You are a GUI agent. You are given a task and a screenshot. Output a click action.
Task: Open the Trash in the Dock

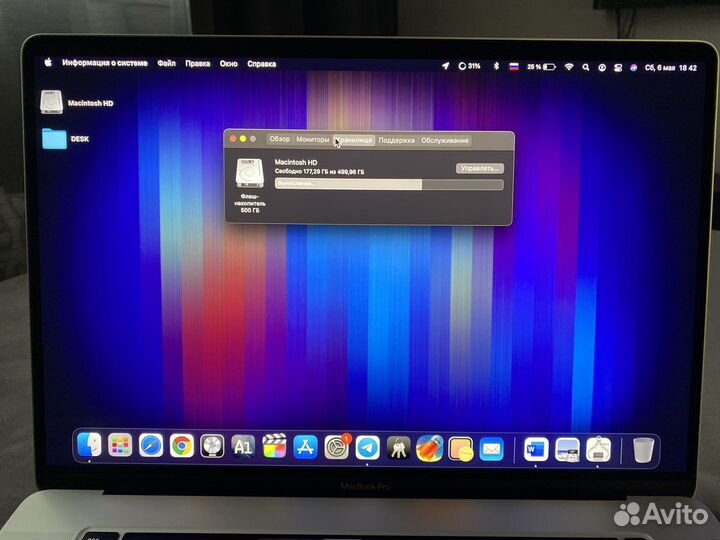pyautogui.click(x=643, y=450)
